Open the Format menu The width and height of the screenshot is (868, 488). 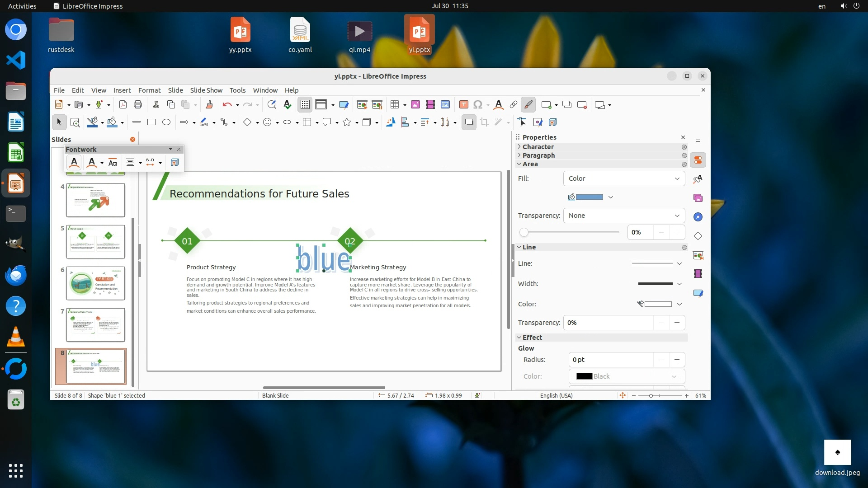(x=149, y=90)
